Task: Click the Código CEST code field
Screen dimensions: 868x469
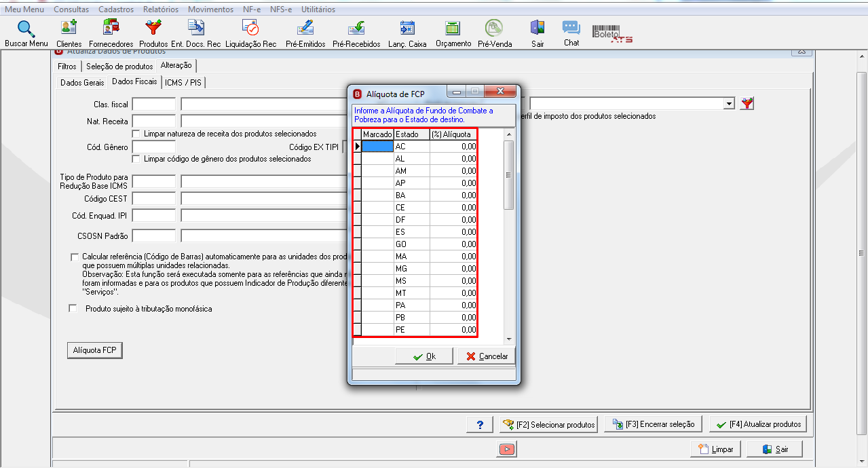Action: pos(154,198)
